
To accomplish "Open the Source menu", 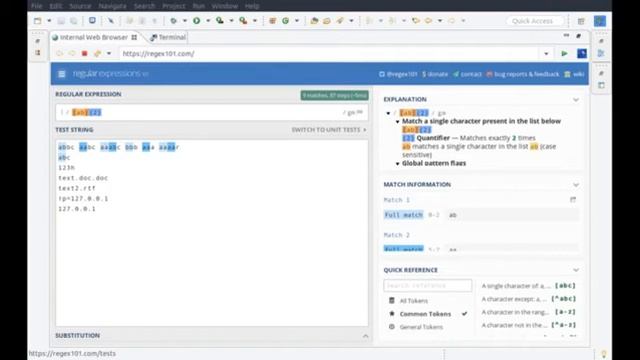I will [x=80, y=6].
